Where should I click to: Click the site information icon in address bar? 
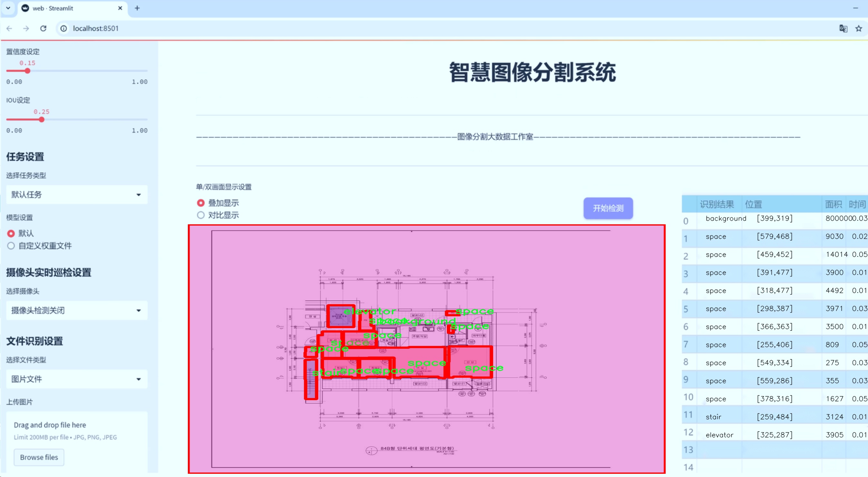point(64,29)
